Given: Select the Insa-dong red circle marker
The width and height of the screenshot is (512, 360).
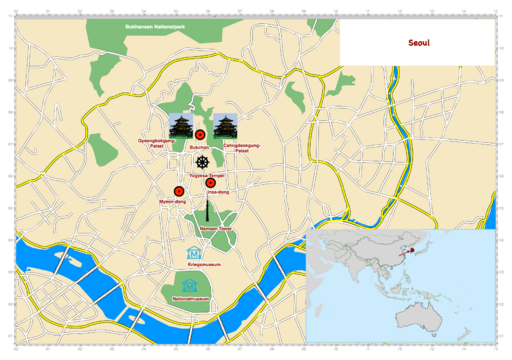Looking at the screenshot, I should [210, 183].
